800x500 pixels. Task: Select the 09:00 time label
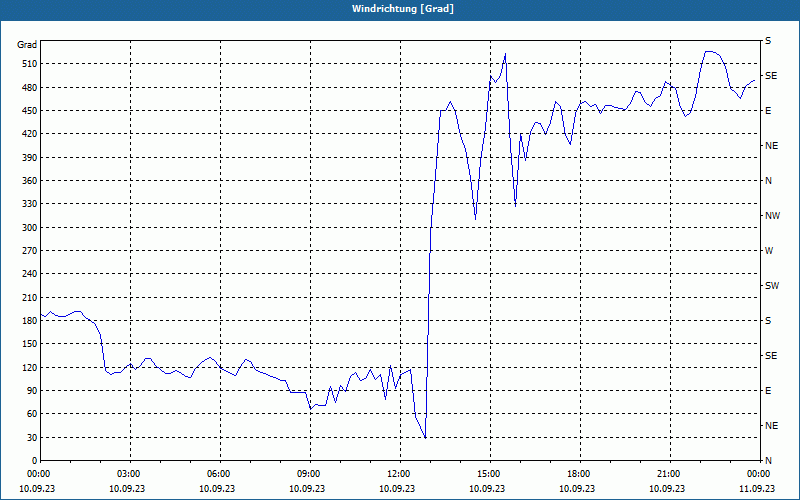(x=310, y=474)
